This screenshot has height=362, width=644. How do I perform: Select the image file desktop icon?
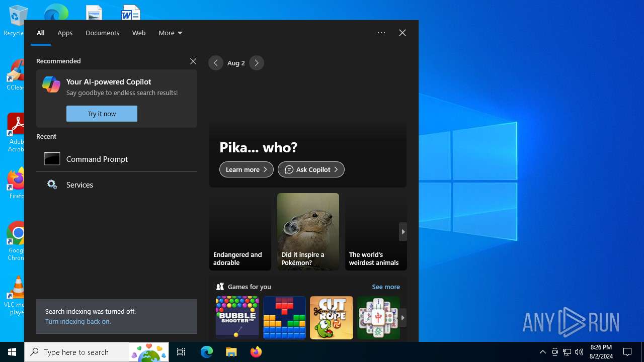94,13
